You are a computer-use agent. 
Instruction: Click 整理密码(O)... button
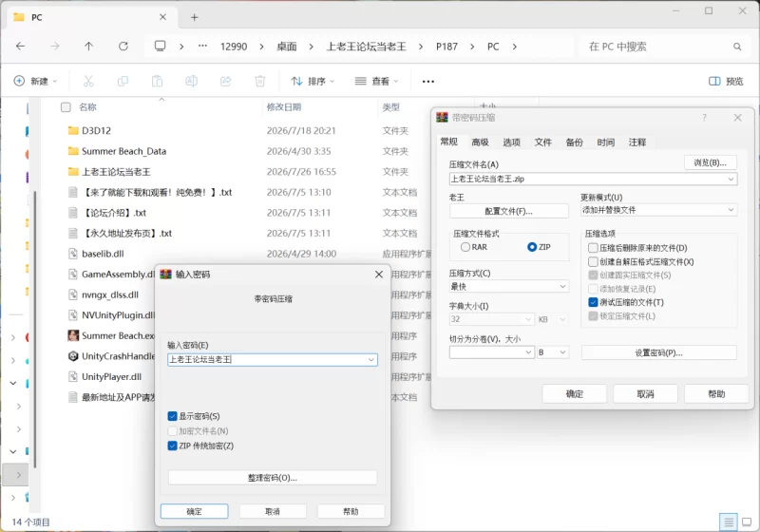[273, 478]
